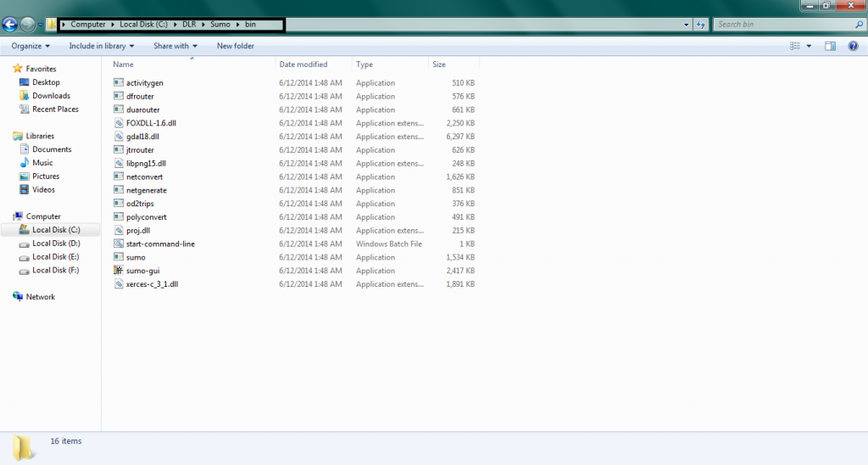Select Local Disk (D:) in navigation pane
Screen dimensions: 868x465
click(x=56, y=244)
